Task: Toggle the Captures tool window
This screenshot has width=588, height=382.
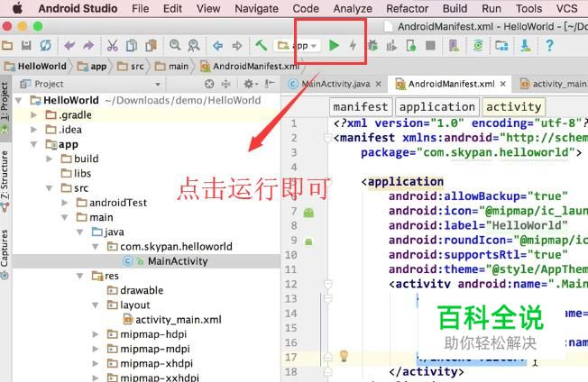Action: [5, 255]
